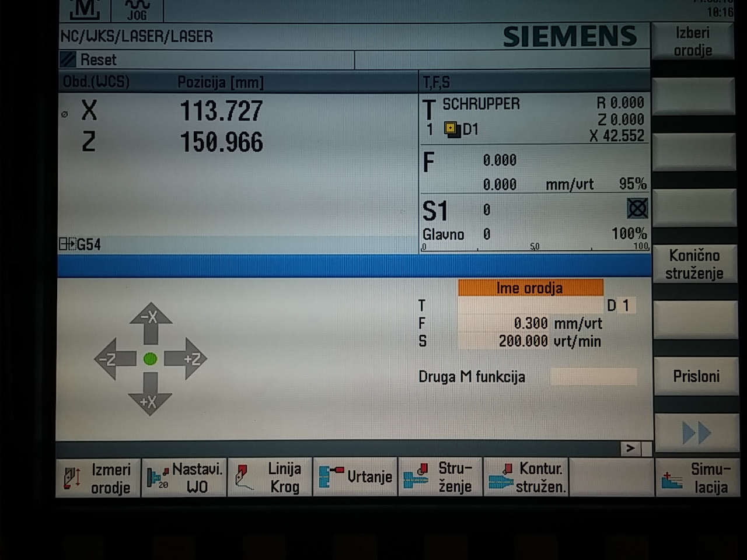Open the G54 work offset selector
This screenshot has height=560, width=747.
81,244
